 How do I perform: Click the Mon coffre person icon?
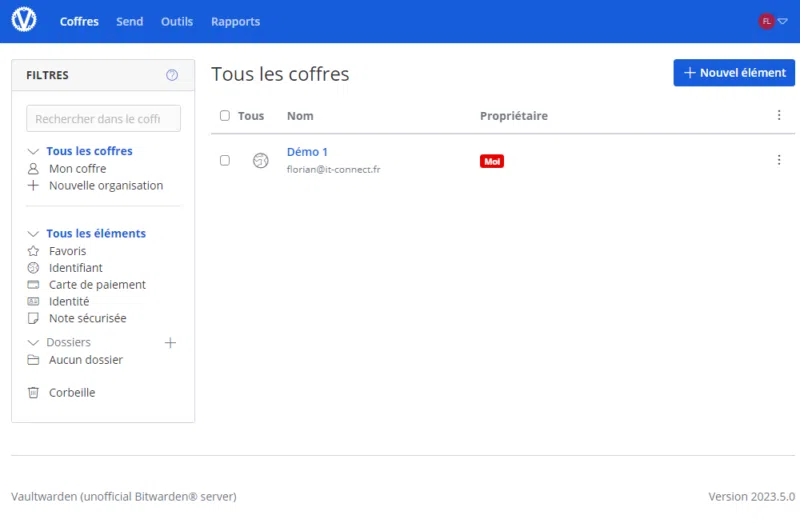click(x=33, y=168)
